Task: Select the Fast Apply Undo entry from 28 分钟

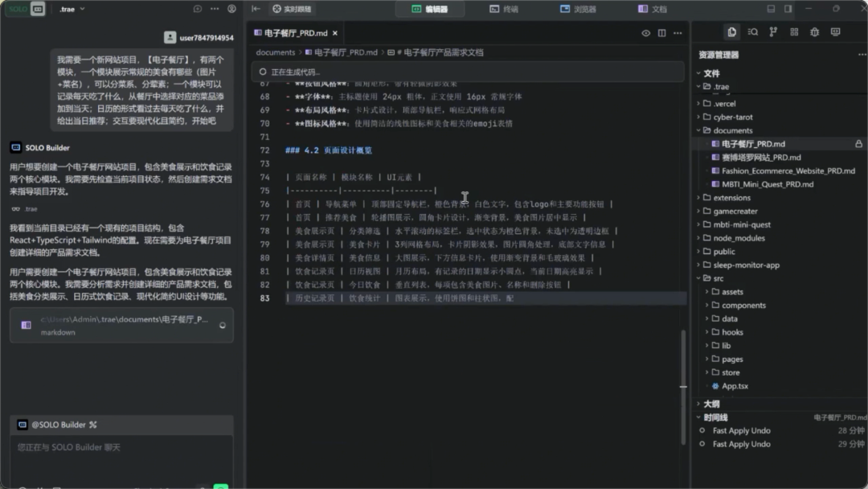Action: pos(781,431)
